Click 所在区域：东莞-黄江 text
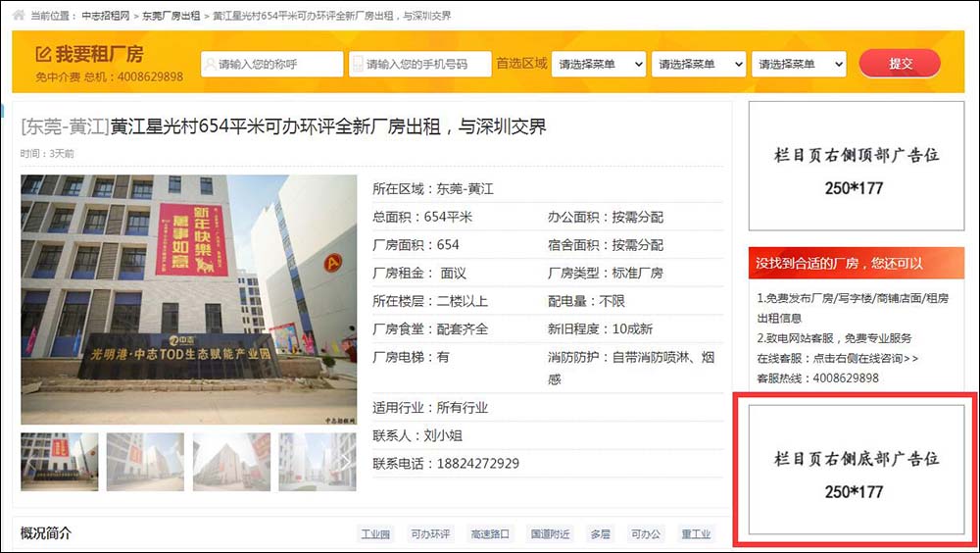The height and width of the screenshot is (553, 980). tap(433, 189)
